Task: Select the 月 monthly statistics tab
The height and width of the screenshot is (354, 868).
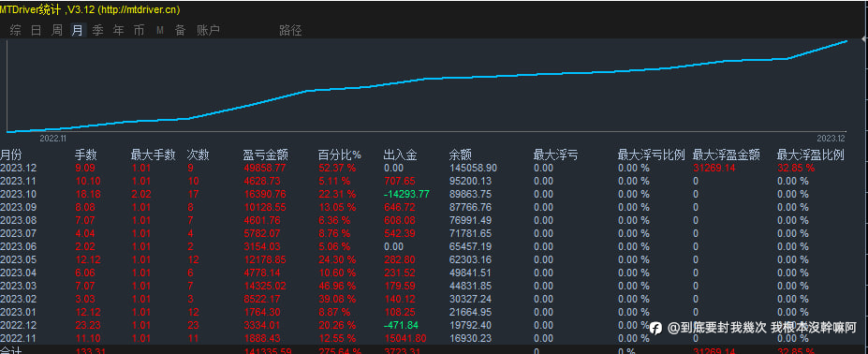Action: [77, 31]
